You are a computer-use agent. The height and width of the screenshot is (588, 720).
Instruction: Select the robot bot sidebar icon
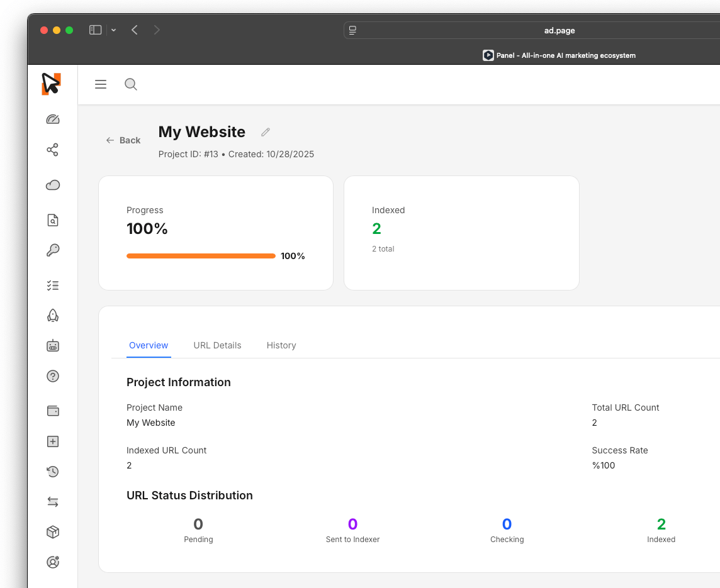pos(53,345)
